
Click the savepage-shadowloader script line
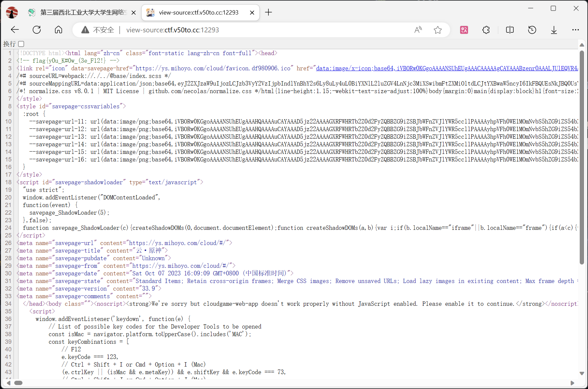click(x=110, y=182)
